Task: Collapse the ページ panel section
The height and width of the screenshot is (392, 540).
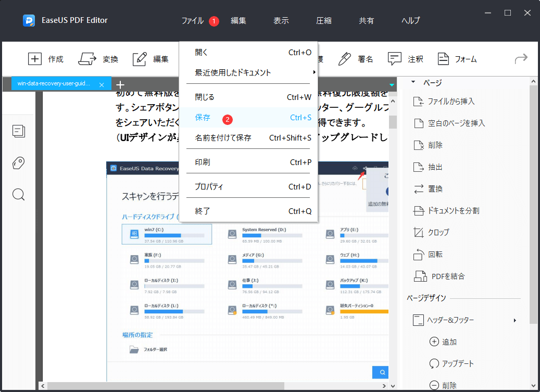Action: pyautogui.click(x=414, y=82)
